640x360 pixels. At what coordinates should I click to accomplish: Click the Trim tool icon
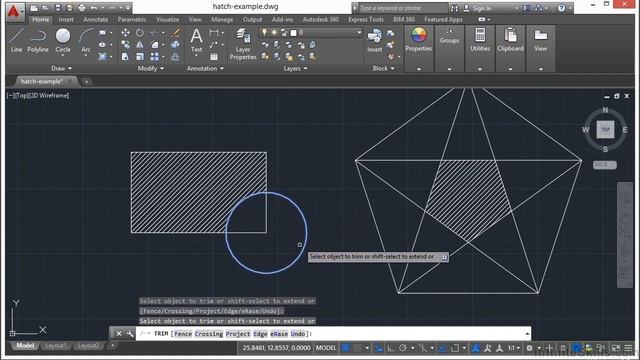[154, 33]
